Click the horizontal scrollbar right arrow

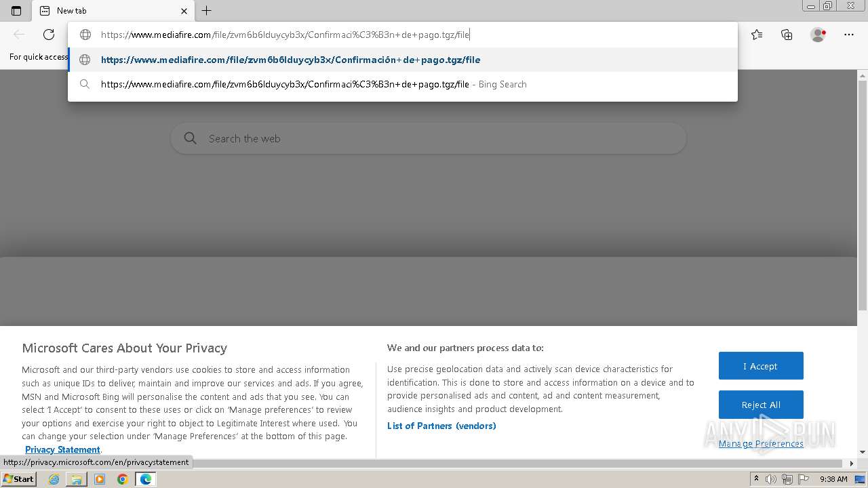pyautogui.click(x=852, y=464)
